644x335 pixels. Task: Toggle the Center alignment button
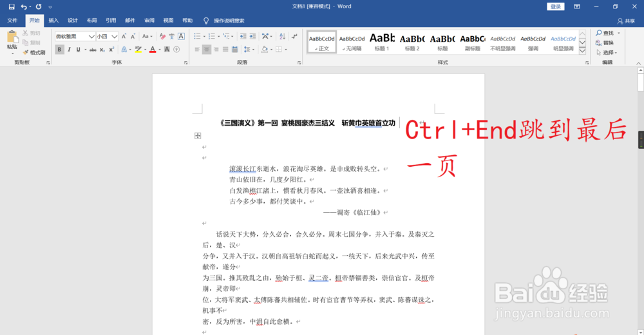(207, 50)
